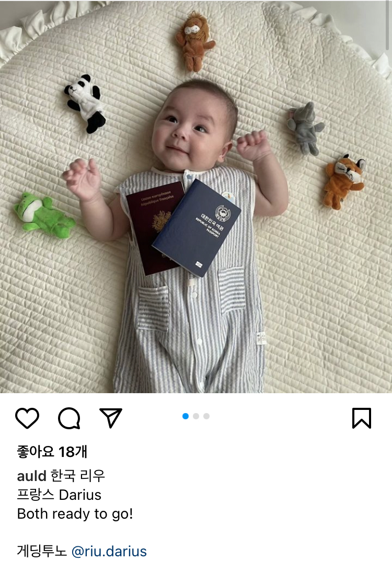
Task: Open comments via the speech bubble icon
Action: (69, 418)
